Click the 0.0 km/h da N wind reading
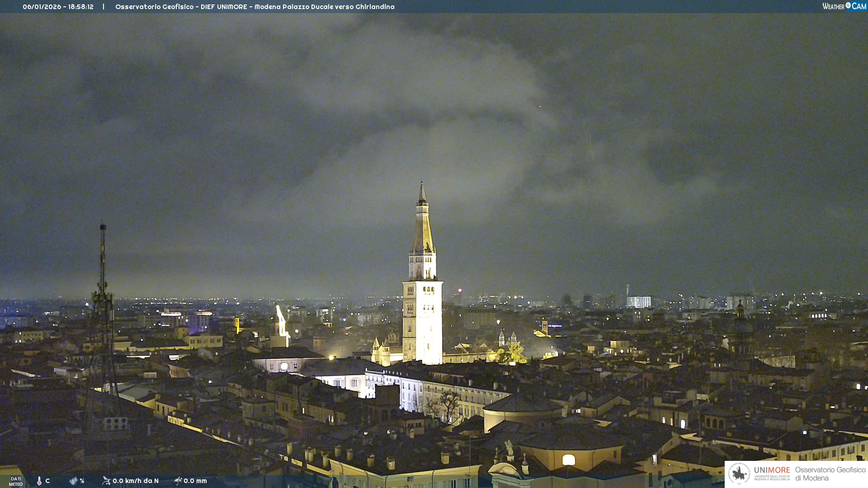868x488 pixels. click(136, 481)
